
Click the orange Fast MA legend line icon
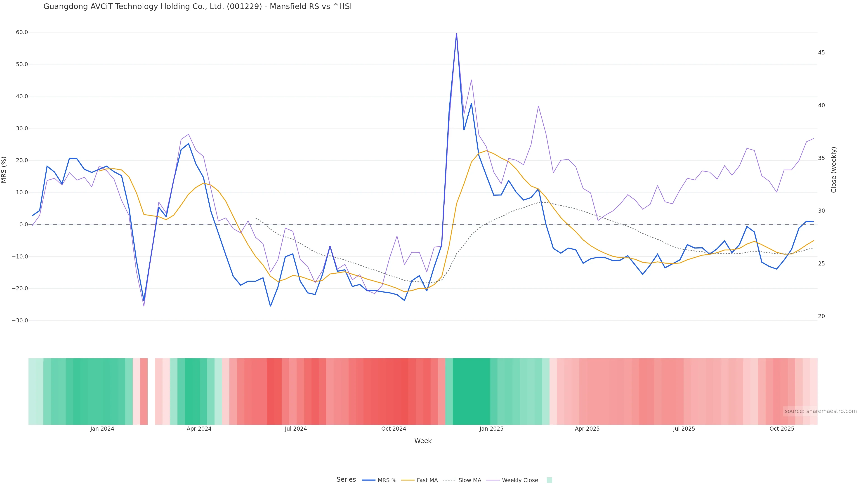pos(408,480)
